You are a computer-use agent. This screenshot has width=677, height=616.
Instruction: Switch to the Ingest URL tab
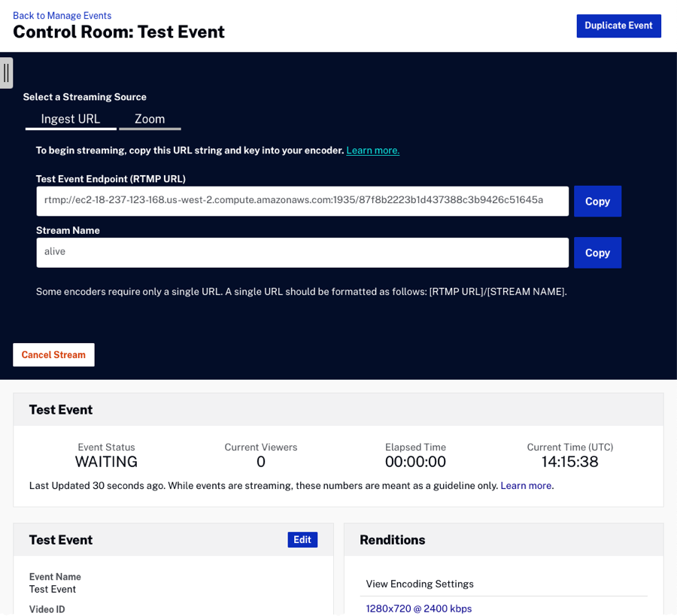pos(71,119)
